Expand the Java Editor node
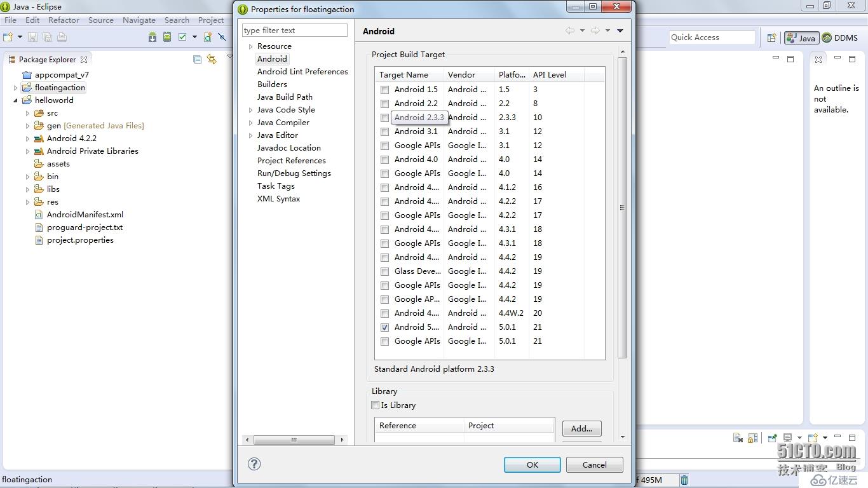 pyautogui.click(x=251, y=135)
